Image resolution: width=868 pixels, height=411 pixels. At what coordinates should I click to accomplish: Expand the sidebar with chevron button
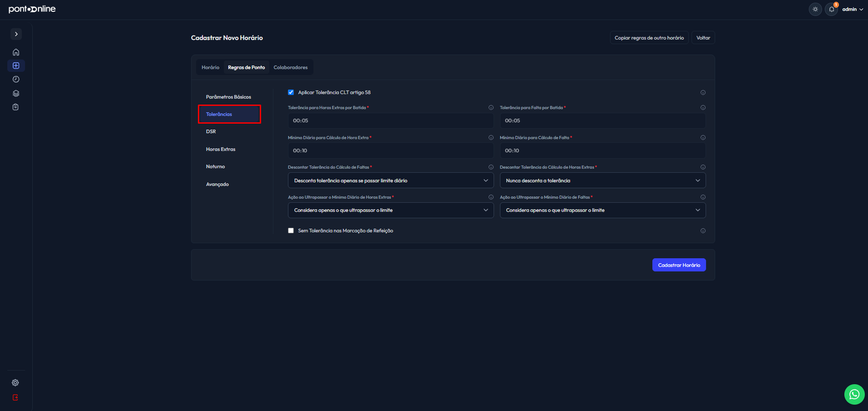[16, 34]
